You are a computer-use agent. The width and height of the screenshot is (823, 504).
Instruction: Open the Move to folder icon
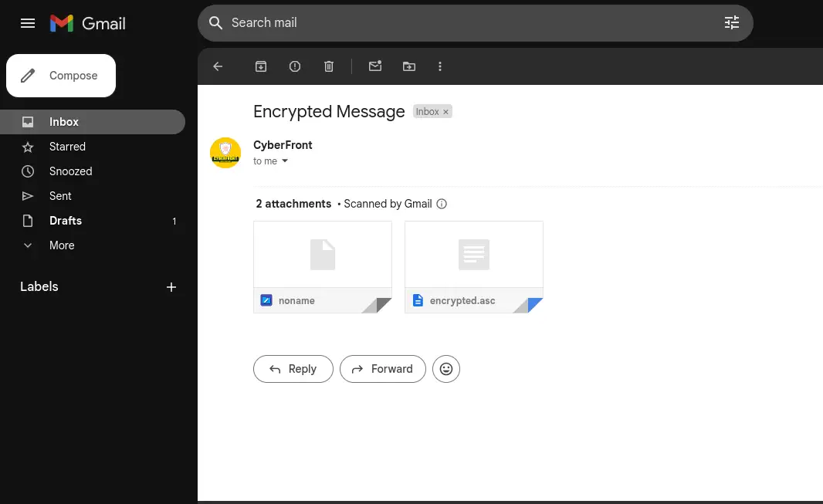click(x=409, y=66)
